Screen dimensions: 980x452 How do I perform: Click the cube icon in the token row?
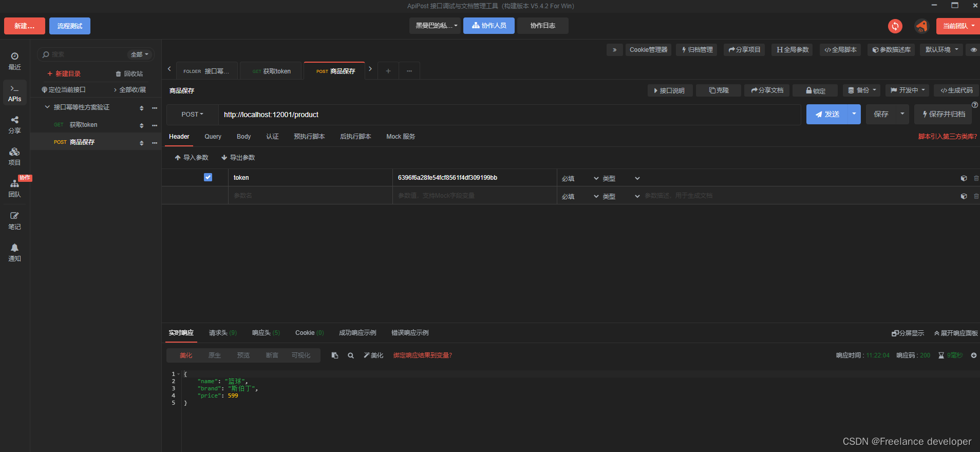pyautogui.click(x=964, y=178)
